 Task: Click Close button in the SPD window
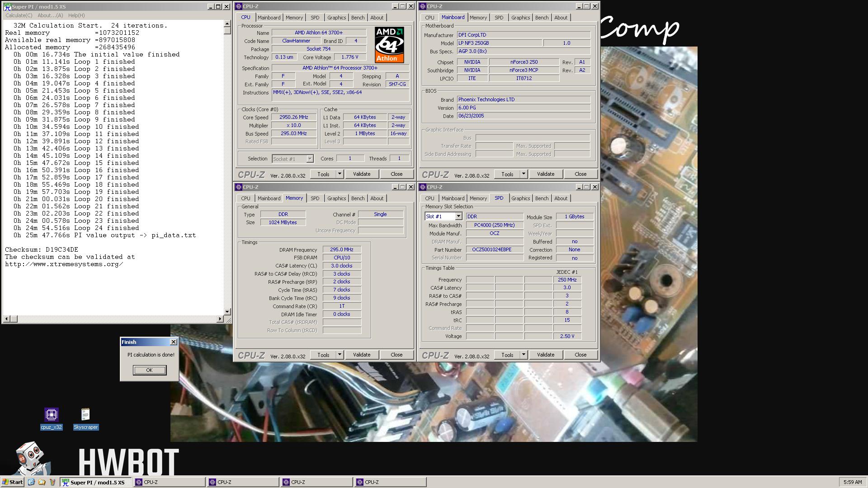(580, 355)
